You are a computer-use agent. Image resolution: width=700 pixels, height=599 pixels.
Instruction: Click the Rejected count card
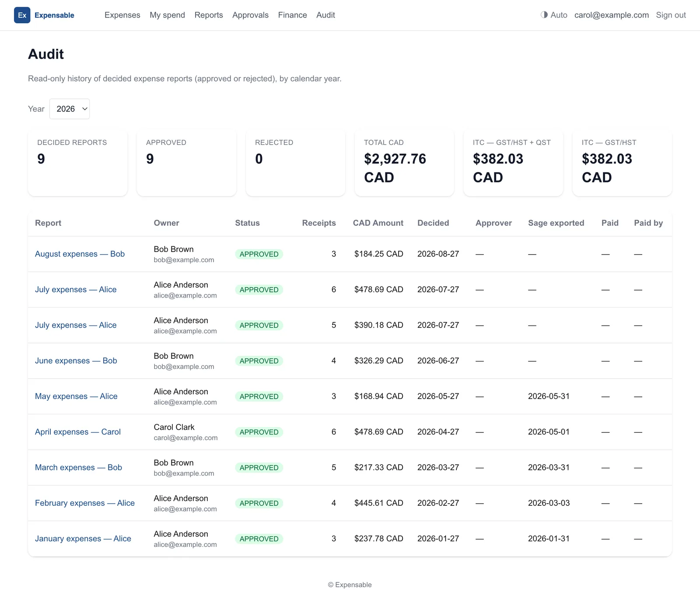click(x=295, y=163)
